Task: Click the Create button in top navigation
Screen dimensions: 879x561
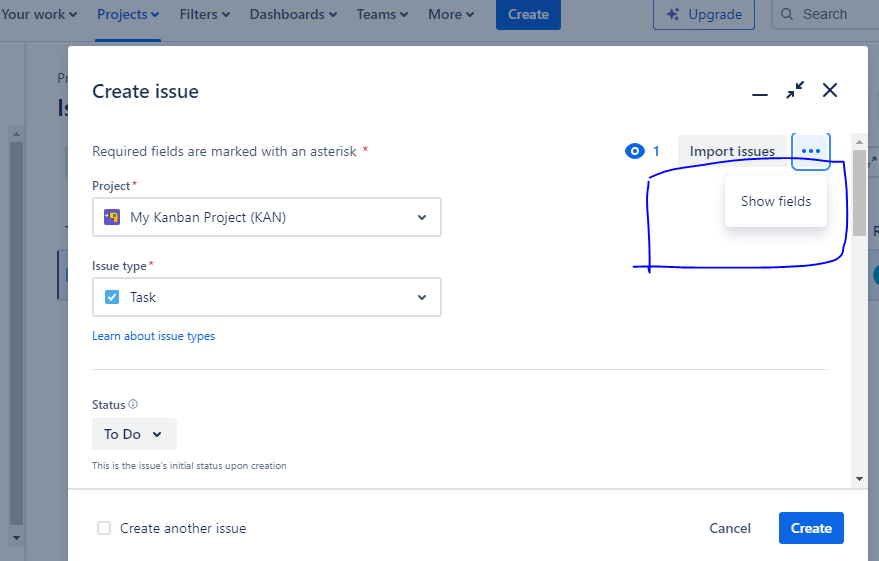Action: pos(528,14)
